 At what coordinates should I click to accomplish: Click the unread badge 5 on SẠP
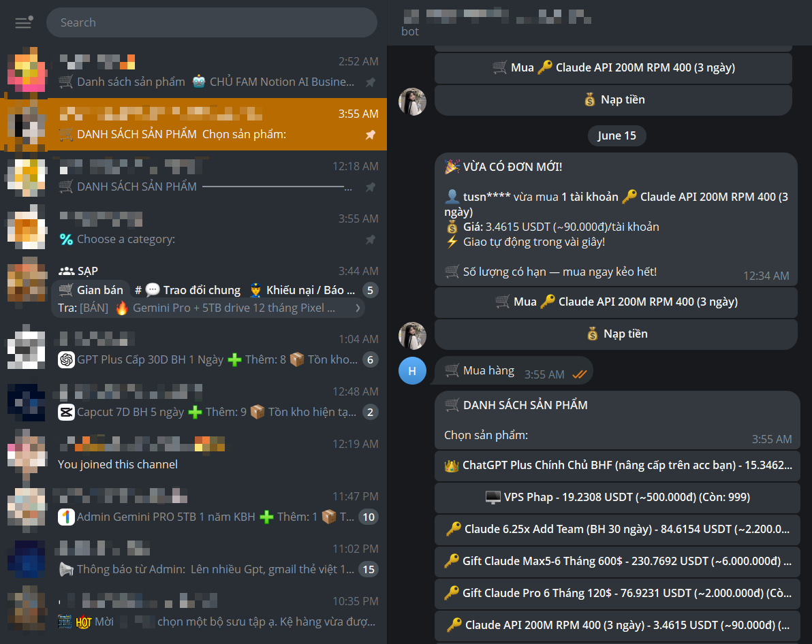pyautogui.click(x=370, y=290)
